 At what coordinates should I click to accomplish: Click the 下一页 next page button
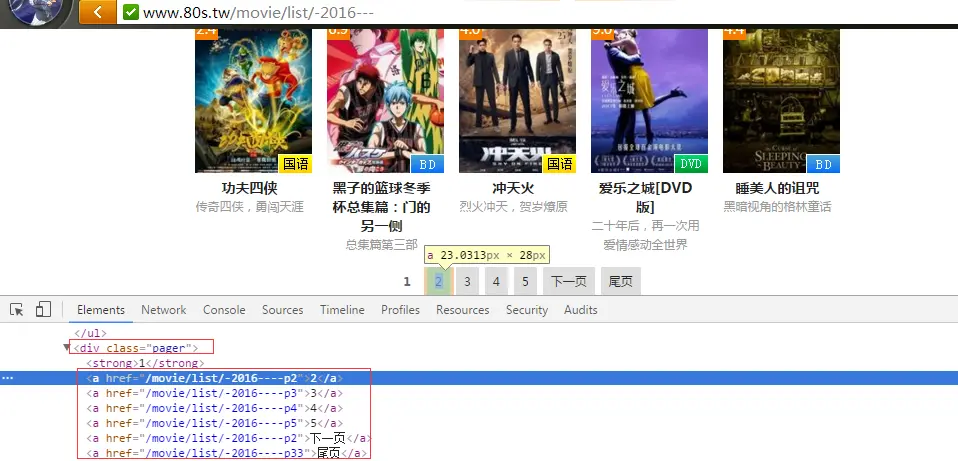[569, 281]
